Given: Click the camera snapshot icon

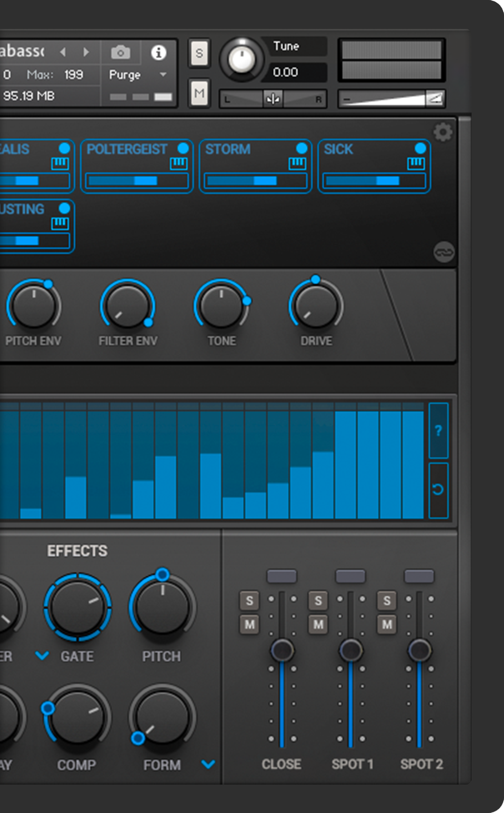Looking at the screenshot, I should (x=120, y=53).
